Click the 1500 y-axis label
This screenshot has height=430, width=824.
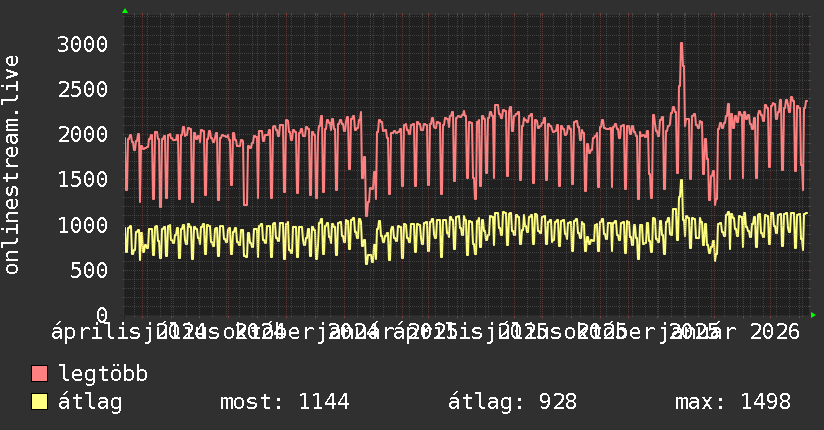(x=83, y=180)
